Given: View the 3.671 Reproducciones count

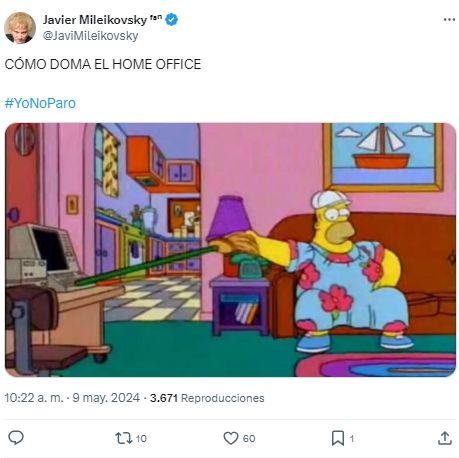Looking at the screenshot, I should tap(207, 398).
